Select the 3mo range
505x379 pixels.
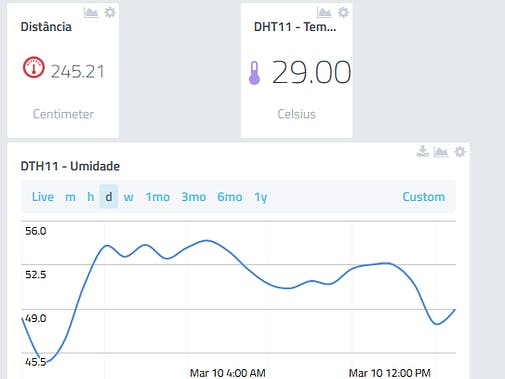pyautogui.click(x=194, y=197)
